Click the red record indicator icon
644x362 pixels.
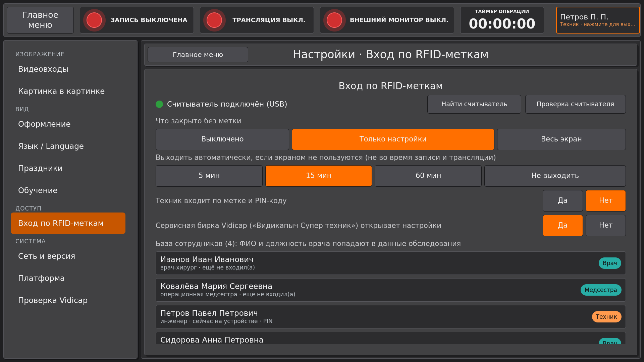coord(94,20)
